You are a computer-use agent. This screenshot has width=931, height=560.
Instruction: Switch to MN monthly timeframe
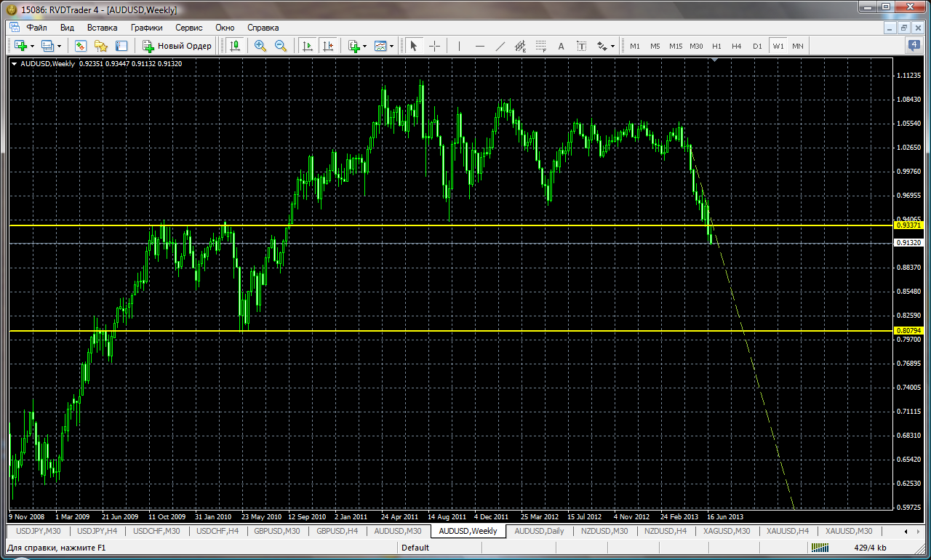pos(798,46)
